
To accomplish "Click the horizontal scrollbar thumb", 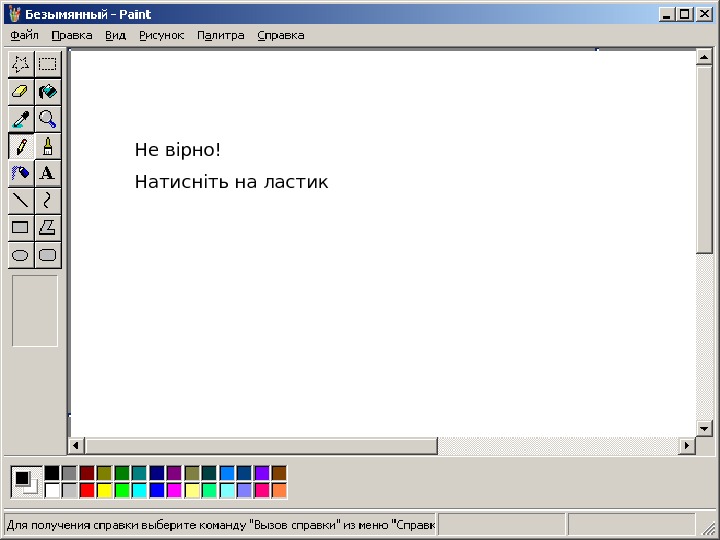I will tap(261, 445).
